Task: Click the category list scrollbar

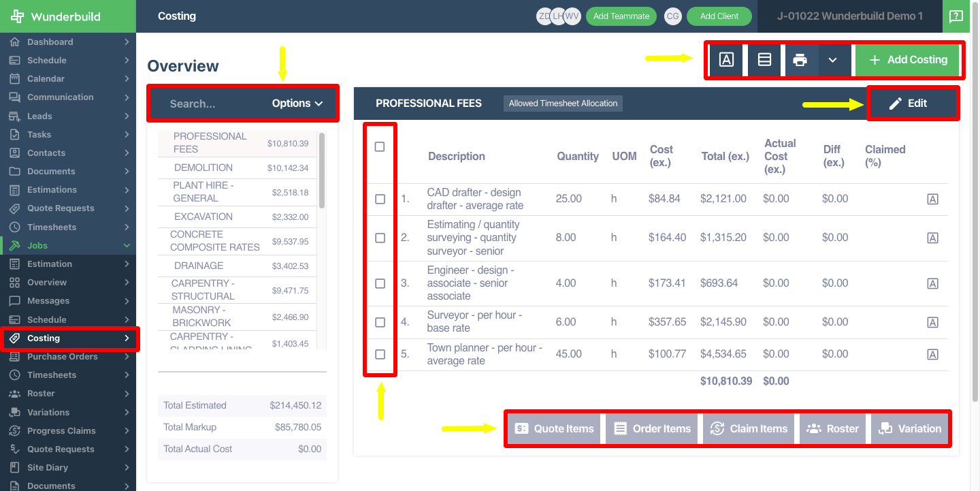Action: [x=322, y=170]
